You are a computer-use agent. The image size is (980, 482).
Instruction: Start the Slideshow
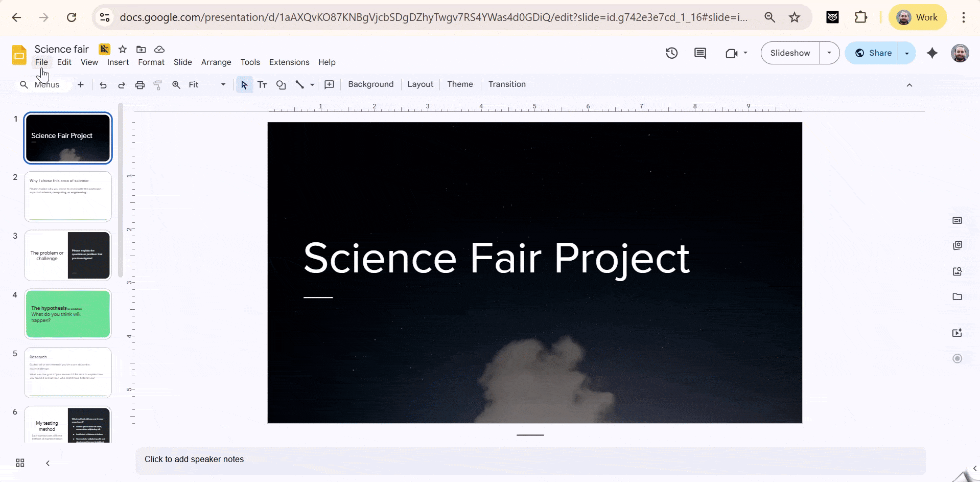[789, 53]
